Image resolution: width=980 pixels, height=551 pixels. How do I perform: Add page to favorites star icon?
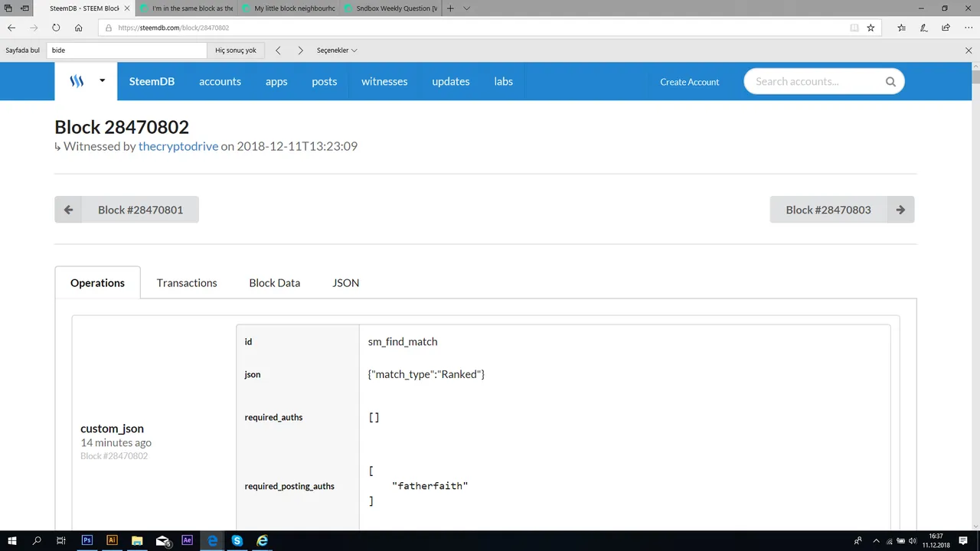click(x=871, y=28)
